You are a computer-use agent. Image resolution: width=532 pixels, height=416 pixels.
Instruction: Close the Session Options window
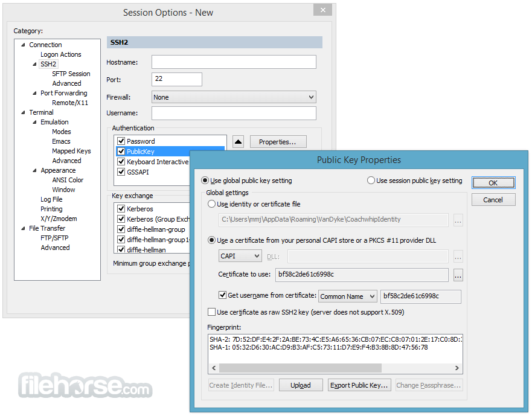pyautogui.click(x=323, y=10)
